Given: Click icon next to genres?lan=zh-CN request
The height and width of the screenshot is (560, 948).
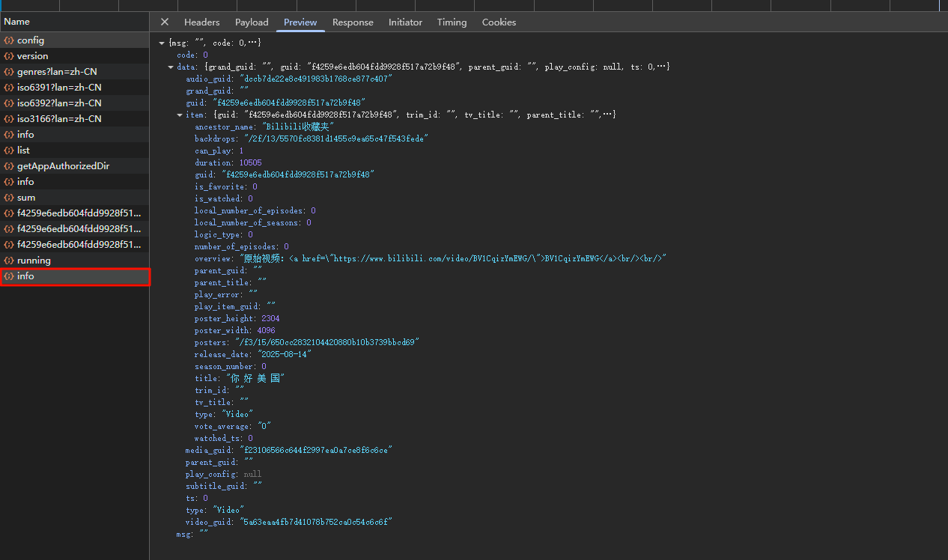Looking at the screenshot, I should pos(9,72).
